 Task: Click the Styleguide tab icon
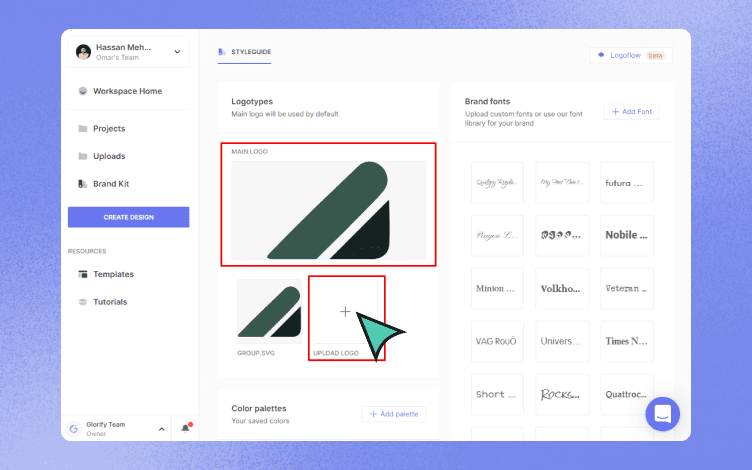pos(222,52)
